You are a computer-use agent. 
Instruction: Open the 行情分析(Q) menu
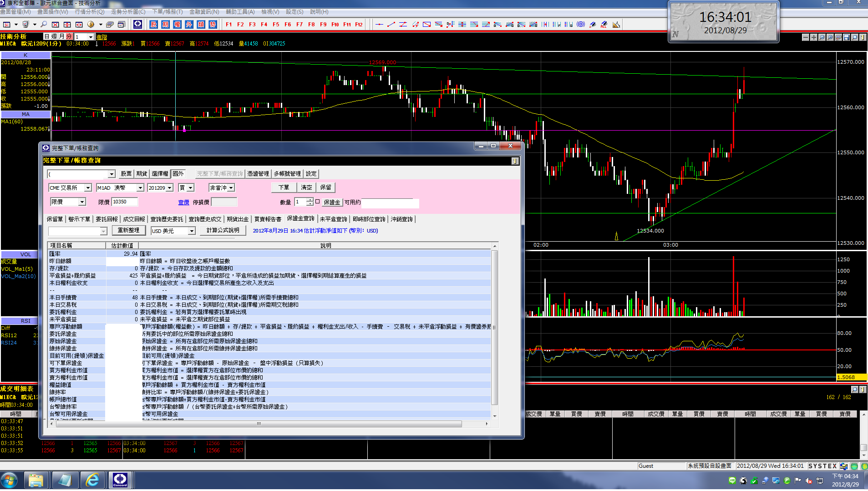click(x=90, y=12)
